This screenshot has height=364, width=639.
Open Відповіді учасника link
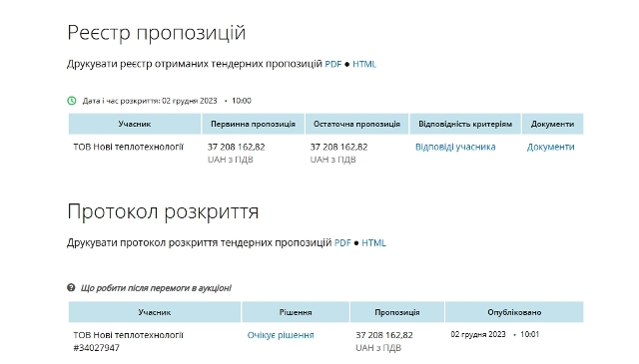click(x=455, y=147)
